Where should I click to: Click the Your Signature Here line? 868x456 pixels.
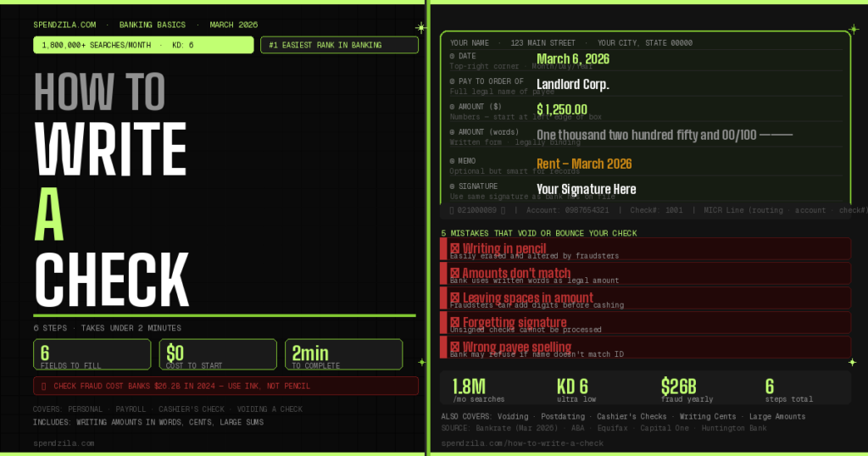click(586, 189)
